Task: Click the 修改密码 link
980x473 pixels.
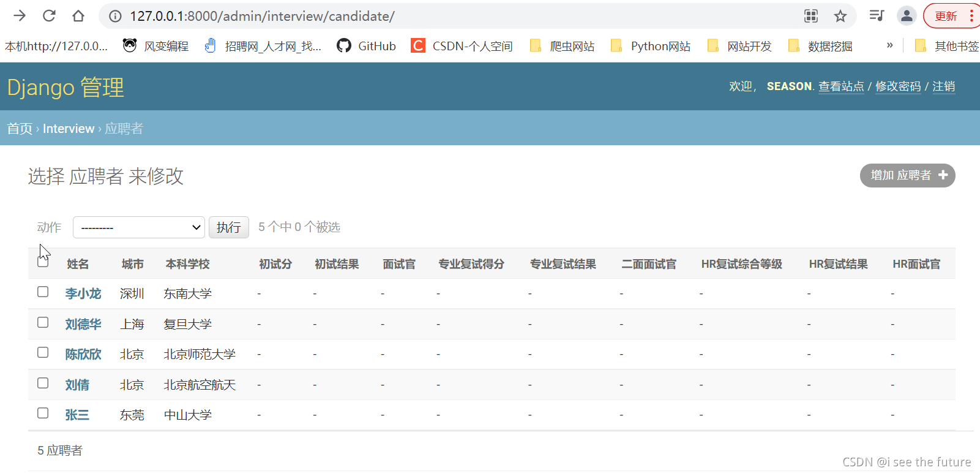Action: [x=898, y=86]
